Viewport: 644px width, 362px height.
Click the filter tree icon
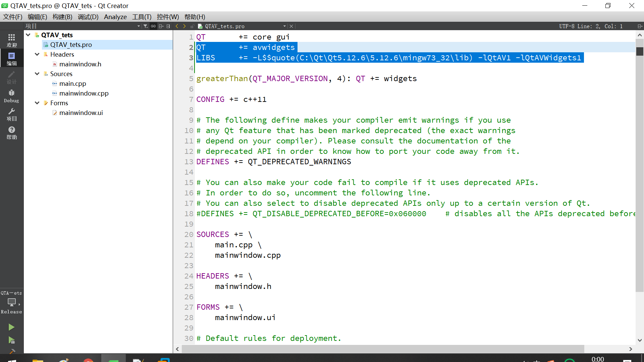click(146, 26)
